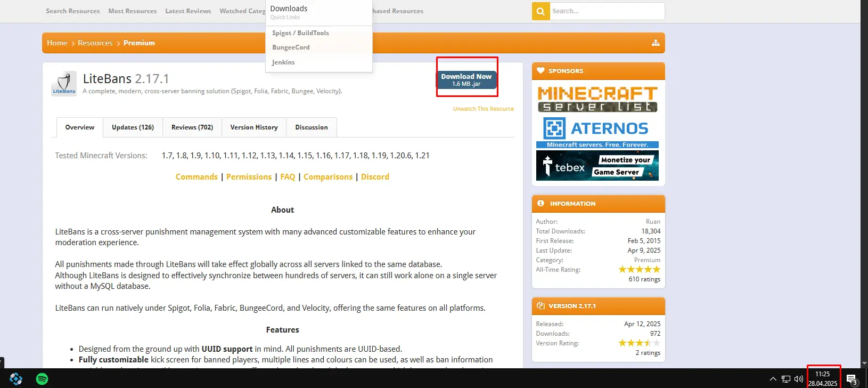The height and width of the screenshot is (388, 868).
Task: Open the Reviews (702) tab
Action: point(192,127)
